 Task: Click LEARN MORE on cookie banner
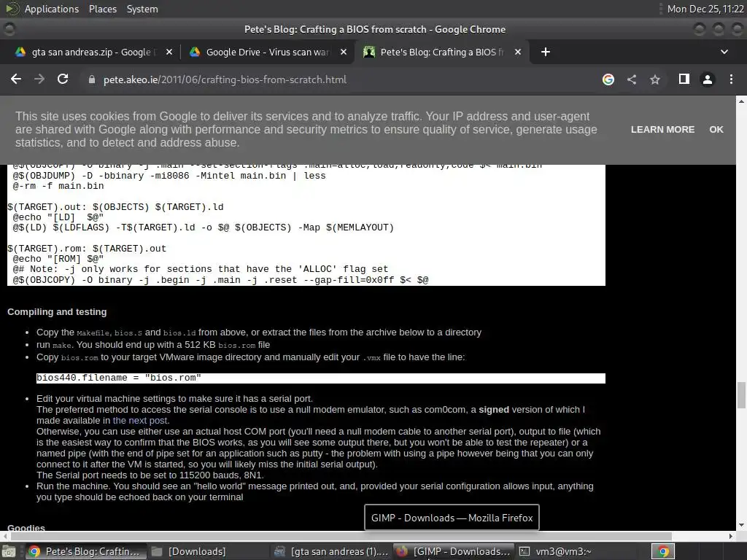[x=662, y=130]
